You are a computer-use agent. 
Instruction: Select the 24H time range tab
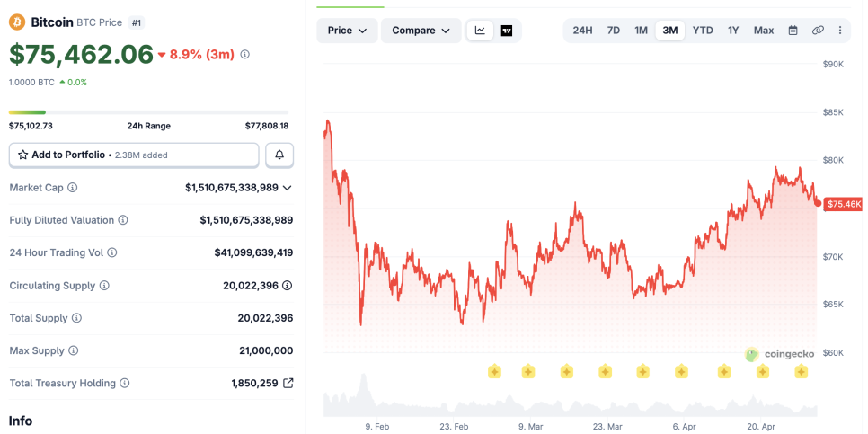tap(582, 31)
